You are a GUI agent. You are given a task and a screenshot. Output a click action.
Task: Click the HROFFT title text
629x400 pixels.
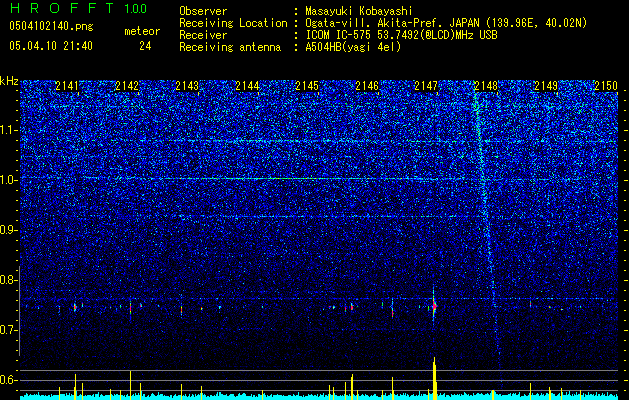pos(61,8)
